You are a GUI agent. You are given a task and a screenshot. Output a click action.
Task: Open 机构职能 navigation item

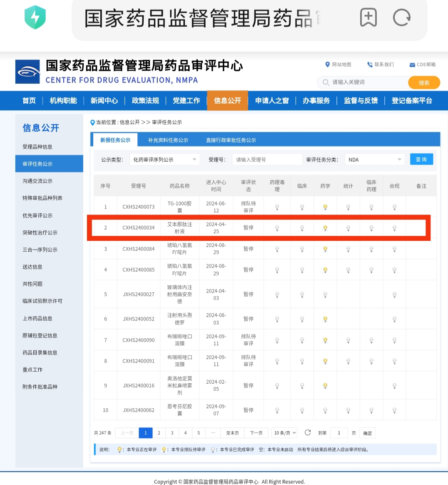pos(63,100)
